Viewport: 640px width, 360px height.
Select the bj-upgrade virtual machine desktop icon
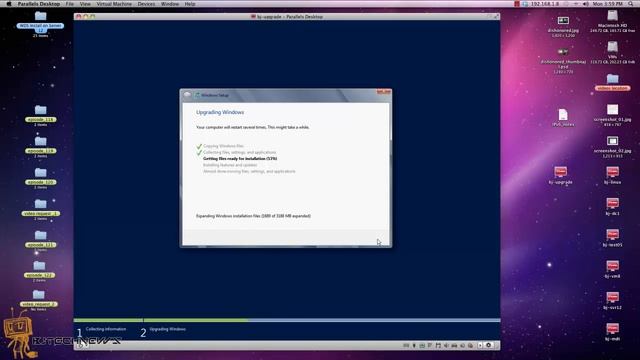560,176
